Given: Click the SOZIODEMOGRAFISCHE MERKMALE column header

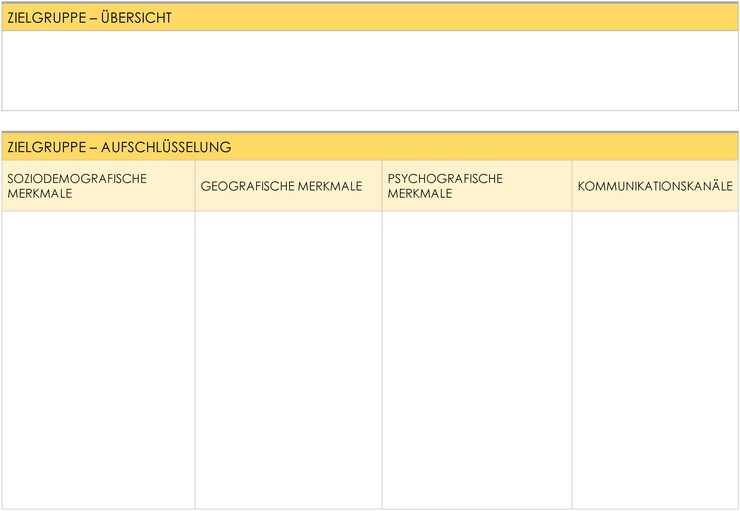Looking at the screenshot, I should 98,186.
